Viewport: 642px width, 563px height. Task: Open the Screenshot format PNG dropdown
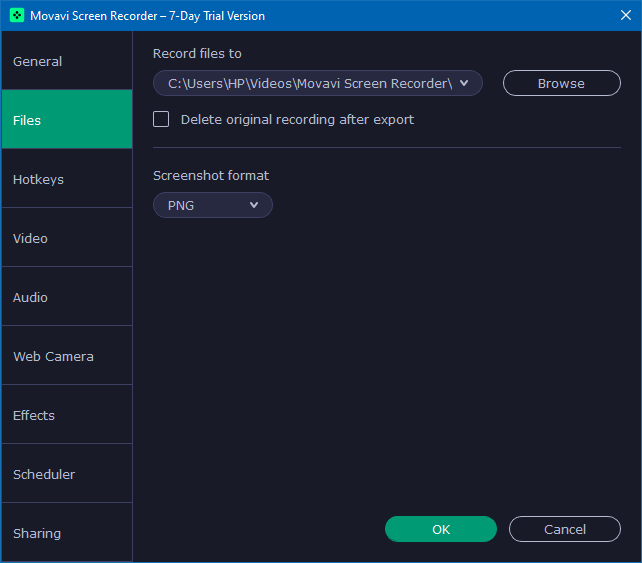click(212, 205)
